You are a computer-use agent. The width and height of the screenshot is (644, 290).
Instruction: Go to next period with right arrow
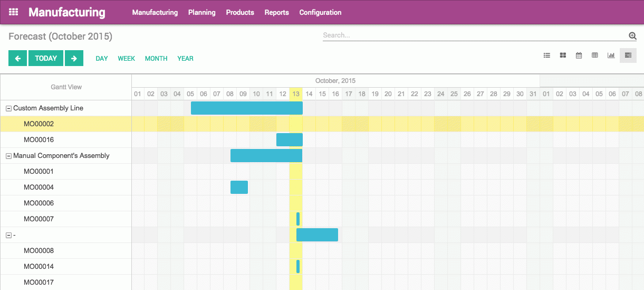[74, 59]
